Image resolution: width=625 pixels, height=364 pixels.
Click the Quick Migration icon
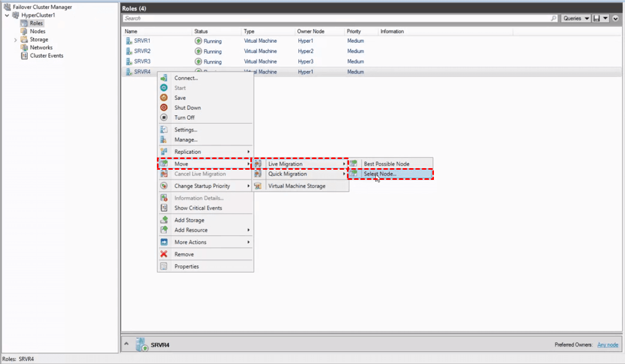[258, 174]
